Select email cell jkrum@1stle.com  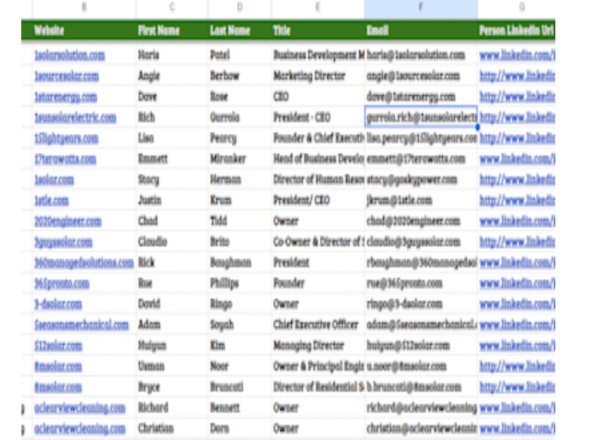tap(421, 200)
